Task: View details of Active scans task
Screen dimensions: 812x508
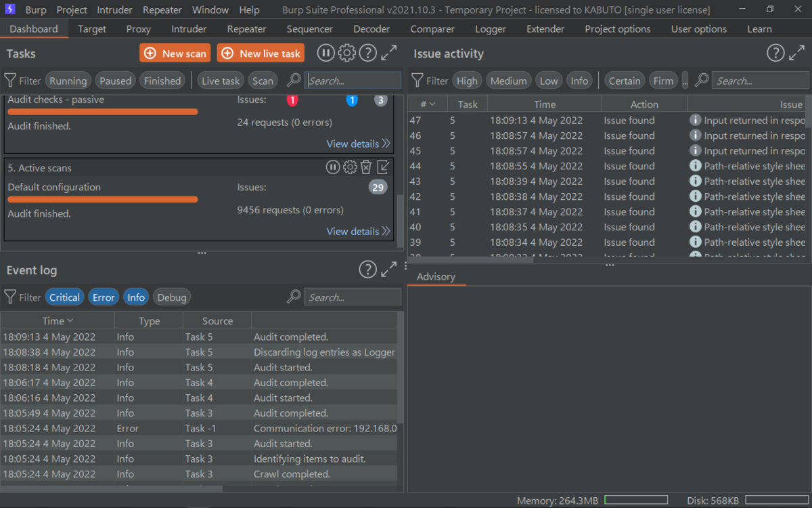Action: point(359,231)
